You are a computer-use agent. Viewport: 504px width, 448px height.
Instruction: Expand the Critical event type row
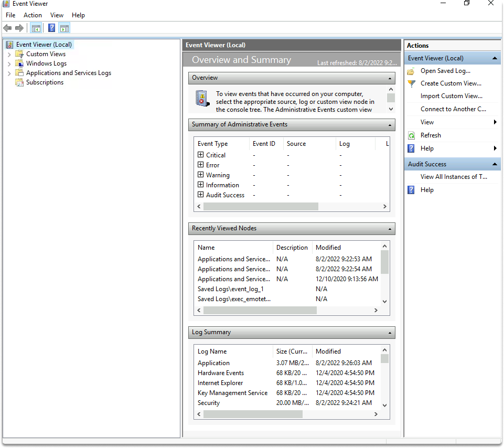[200, 155]
